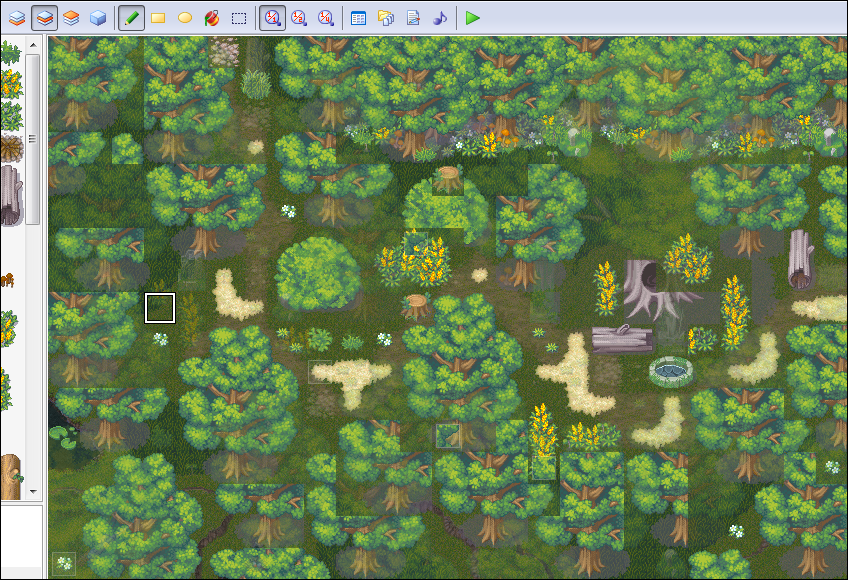The image size is (848, 580).
Task: Pick the brown tree trunk tile in palette
Action: click(x=11, y=477)
